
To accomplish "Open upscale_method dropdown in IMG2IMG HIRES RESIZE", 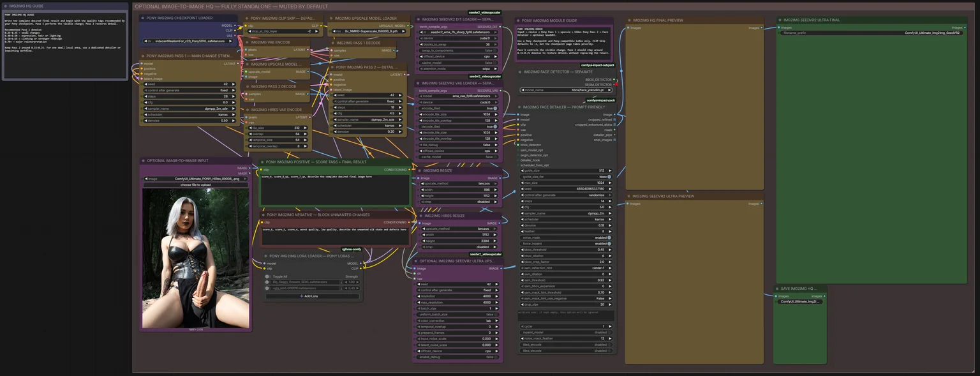I will pos(458,229).
